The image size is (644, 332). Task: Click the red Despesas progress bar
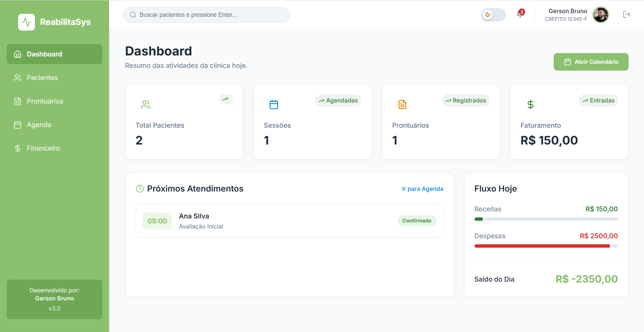click(546, 246)
